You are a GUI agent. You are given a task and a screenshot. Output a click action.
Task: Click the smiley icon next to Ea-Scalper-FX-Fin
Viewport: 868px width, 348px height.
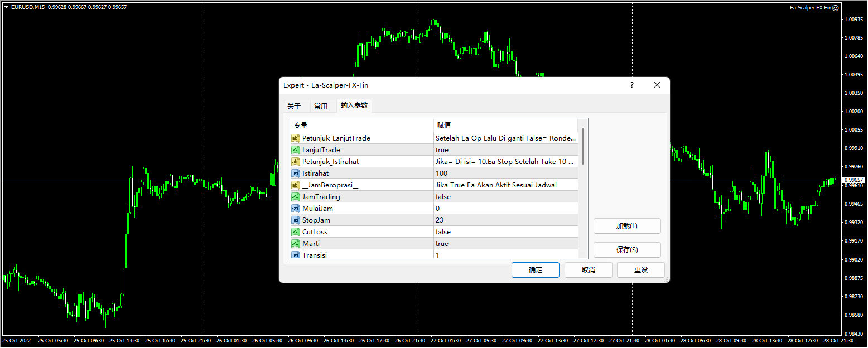(837, 8)
